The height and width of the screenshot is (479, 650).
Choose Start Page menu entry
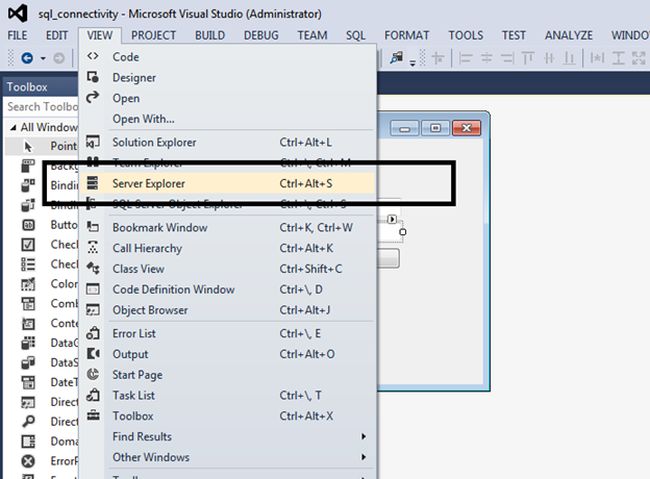coord(227,375)
